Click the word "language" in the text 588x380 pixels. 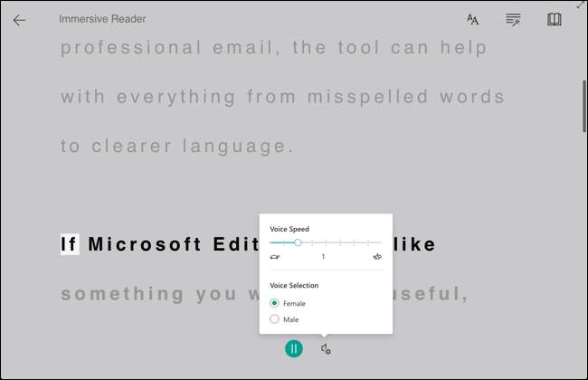(238, 147)
